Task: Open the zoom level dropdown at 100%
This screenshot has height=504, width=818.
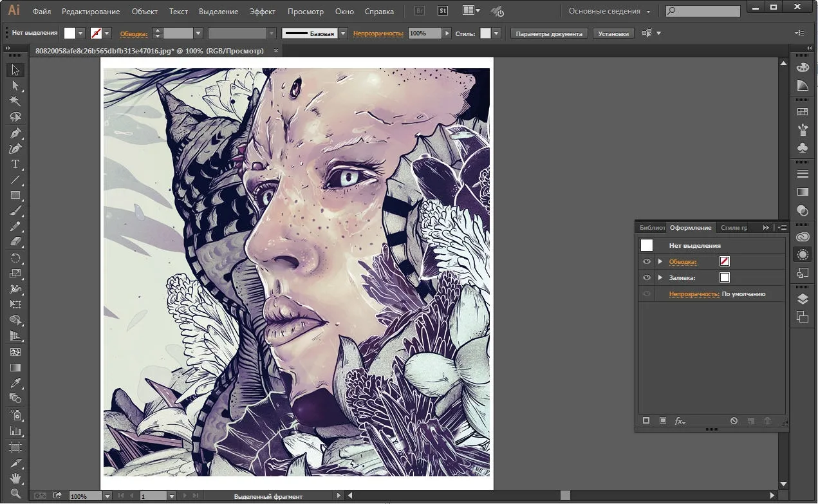Action: 107,496
